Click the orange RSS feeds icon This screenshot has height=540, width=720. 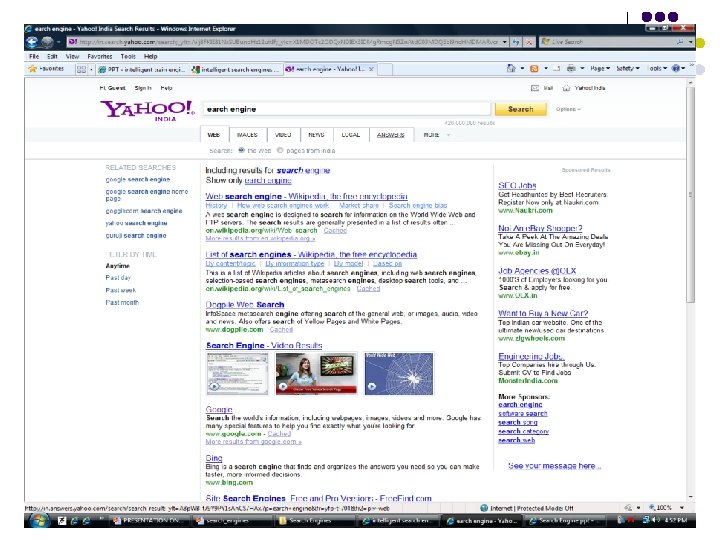coord(534,68)
